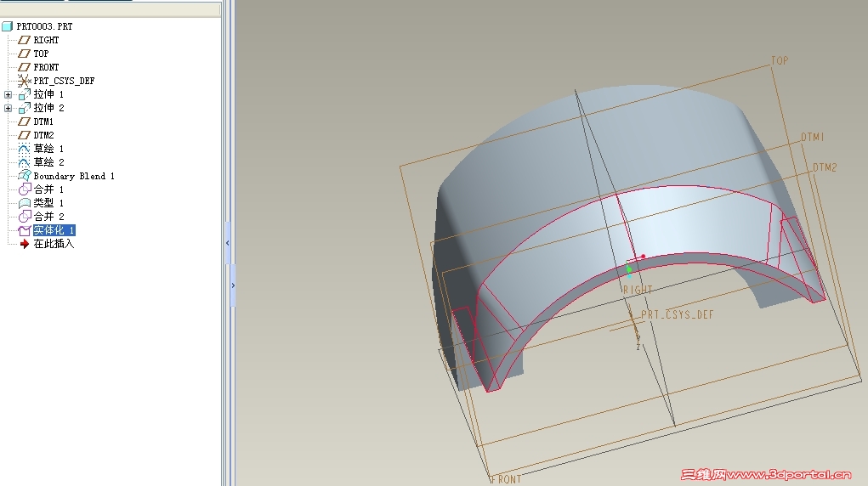Click RIGHT datum plane icon
This screenshot has width=868, height=486.
coord(24,41)
